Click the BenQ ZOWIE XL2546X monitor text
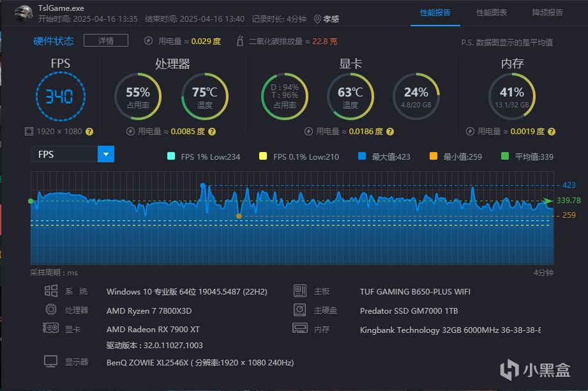 (200, 362)
